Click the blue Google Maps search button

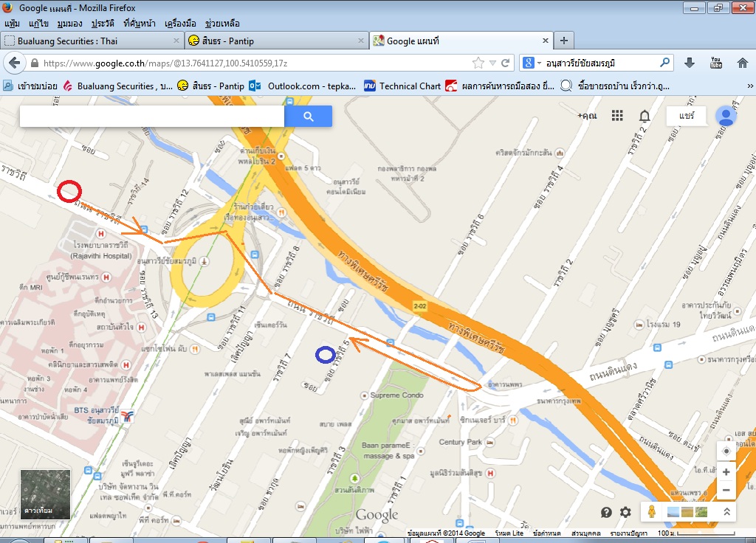308,116
